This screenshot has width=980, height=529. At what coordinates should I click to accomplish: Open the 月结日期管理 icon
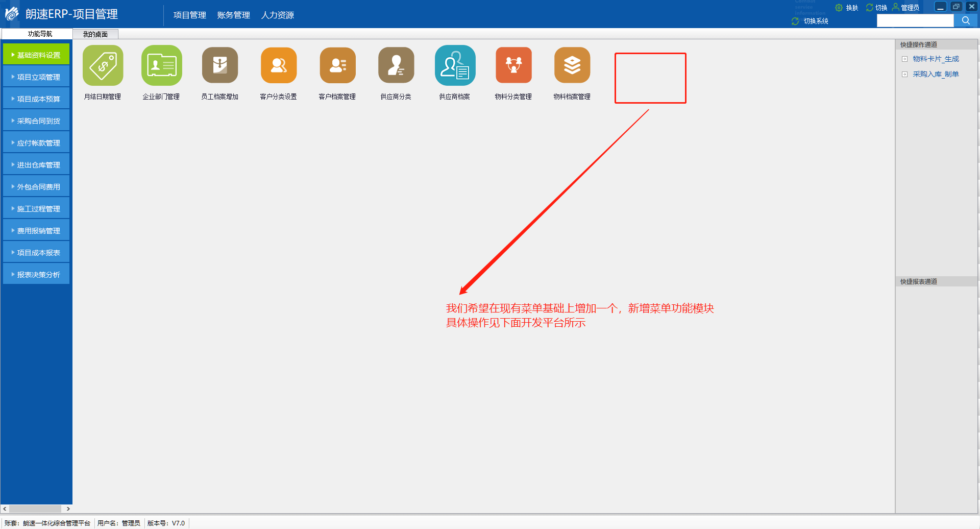[x=103, y=66]
